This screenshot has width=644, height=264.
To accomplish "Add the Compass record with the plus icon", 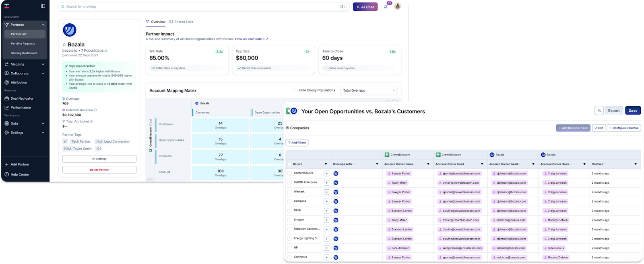I will pyautogui.click(x=326, y=201).
